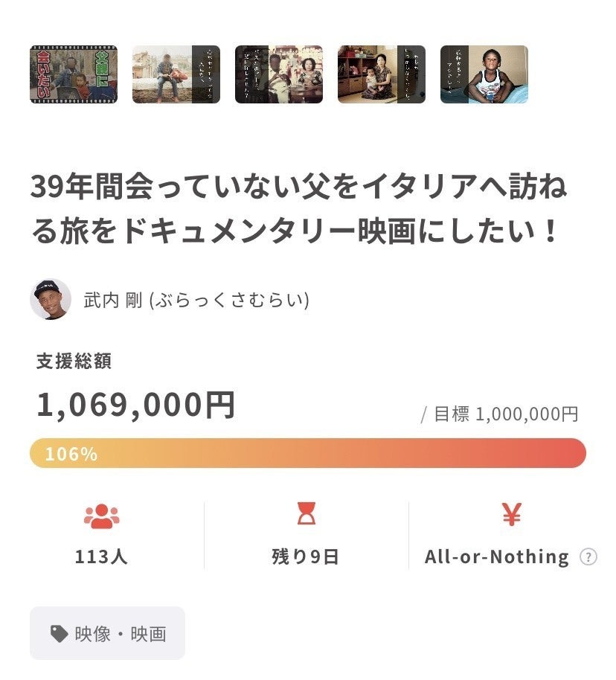
Task: Select the second thumbnail of person sitting outdoors
Action: click(x=176, y=74)
